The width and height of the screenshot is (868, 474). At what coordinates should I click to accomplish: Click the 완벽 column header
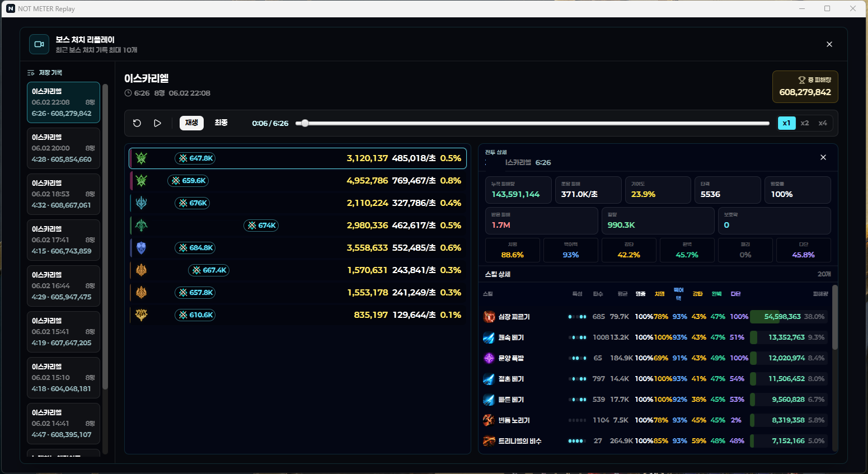point(716,294)
